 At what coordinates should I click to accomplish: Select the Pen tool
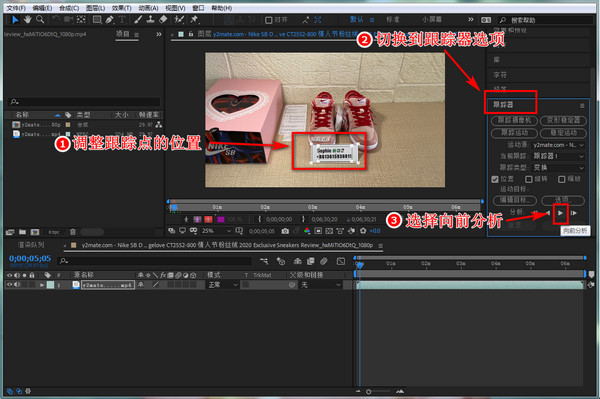tap(109, 20)
